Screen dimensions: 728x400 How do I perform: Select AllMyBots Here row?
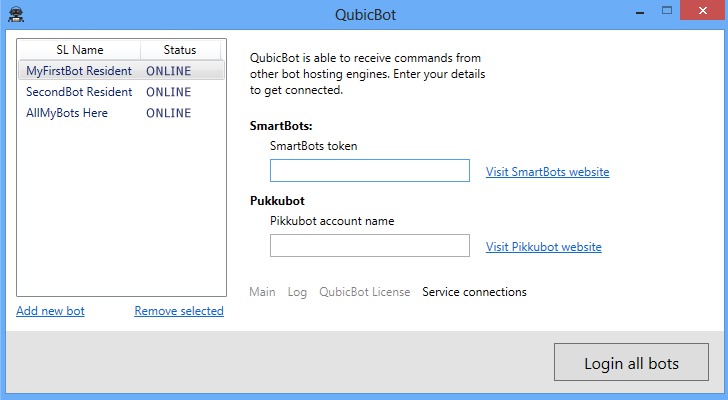coord(121,113)
